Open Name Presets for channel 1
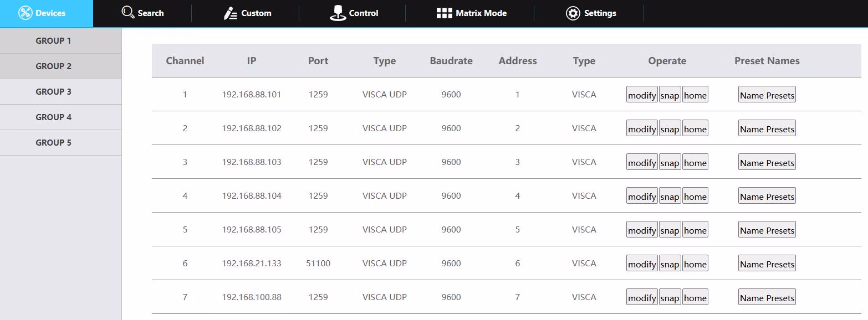 click(767, 95)
